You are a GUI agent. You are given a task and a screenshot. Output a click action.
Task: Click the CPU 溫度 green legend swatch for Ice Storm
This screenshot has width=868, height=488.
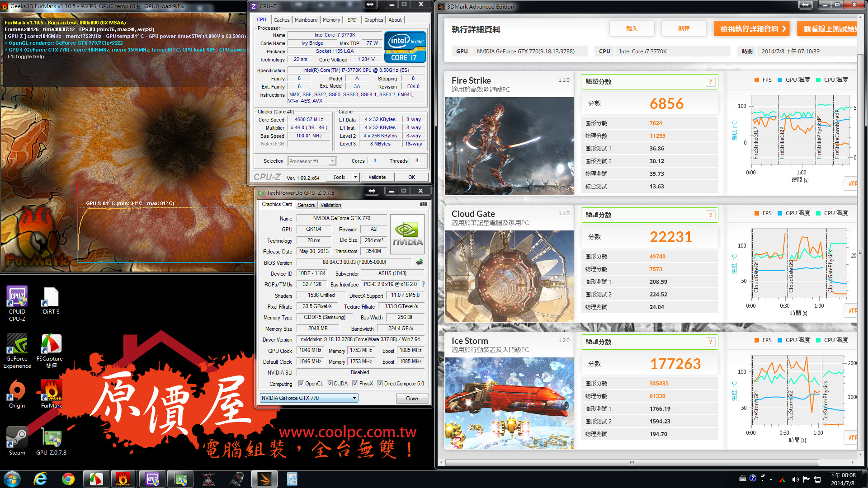click(818, 340)
